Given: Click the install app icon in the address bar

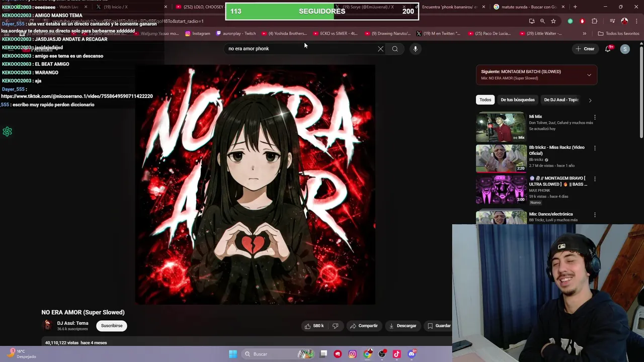Looking at the screenshot, I should click(x=532, y=21).
